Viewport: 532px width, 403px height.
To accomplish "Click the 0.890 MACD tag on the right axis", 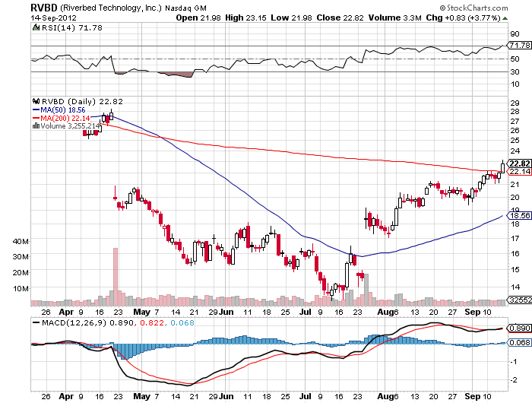I will [x=520, y=328].
